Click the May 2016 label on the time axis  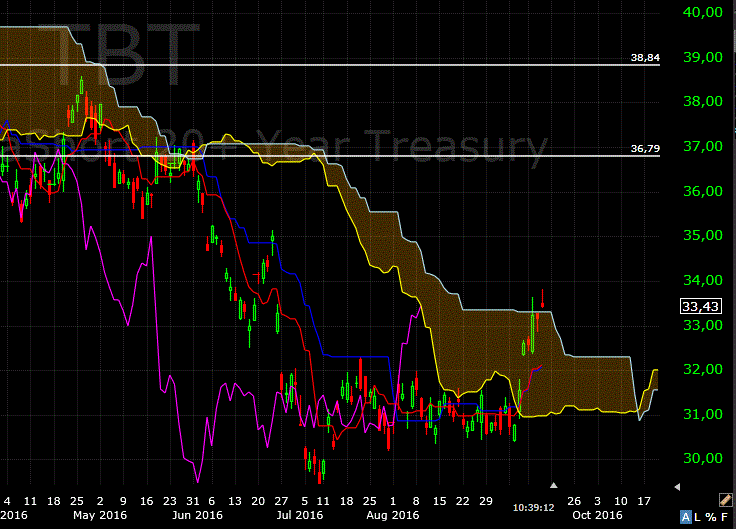pyautogui.click(x=104, y=515)
